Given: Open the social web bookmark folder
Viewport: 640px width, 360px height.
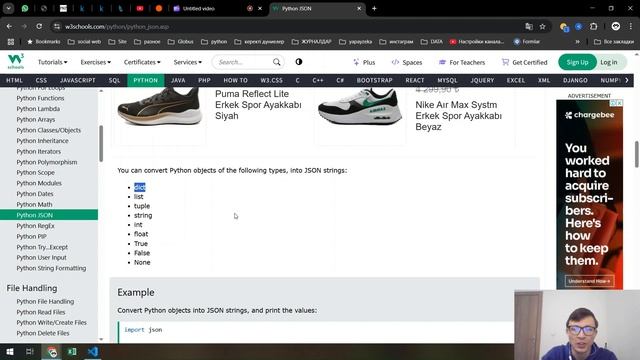Looking at the screenshot, I should click(x=84, y=42).
